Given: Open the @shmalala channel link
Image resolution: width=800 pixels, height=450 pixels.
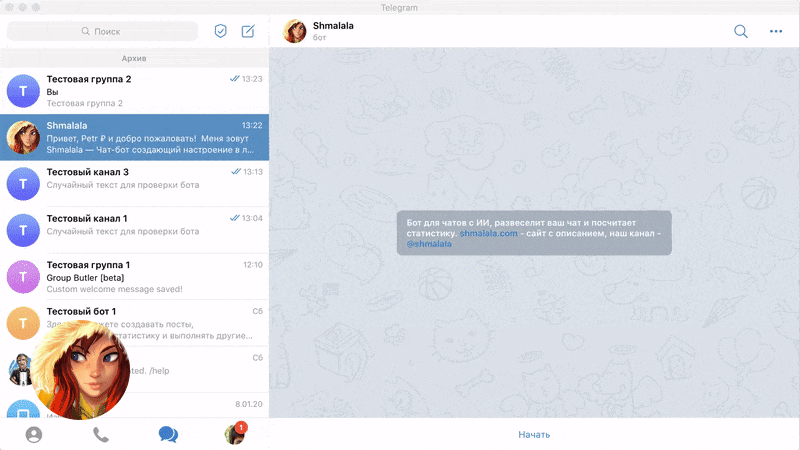Looking at the screenshot, I should coord(429,244).
